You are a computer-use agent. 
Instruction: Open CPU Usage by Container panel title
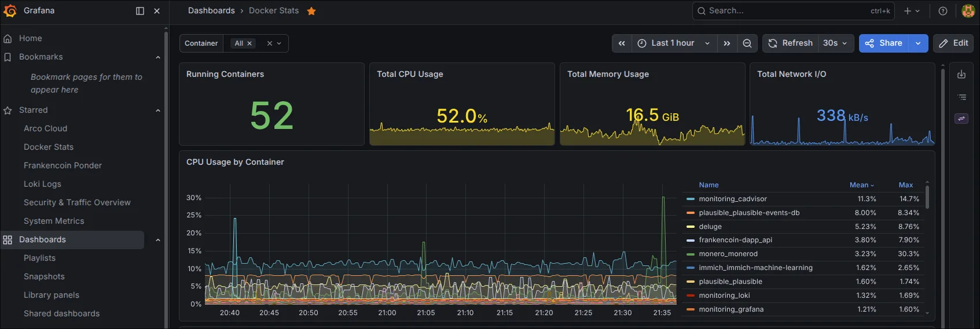pos(235,162)
